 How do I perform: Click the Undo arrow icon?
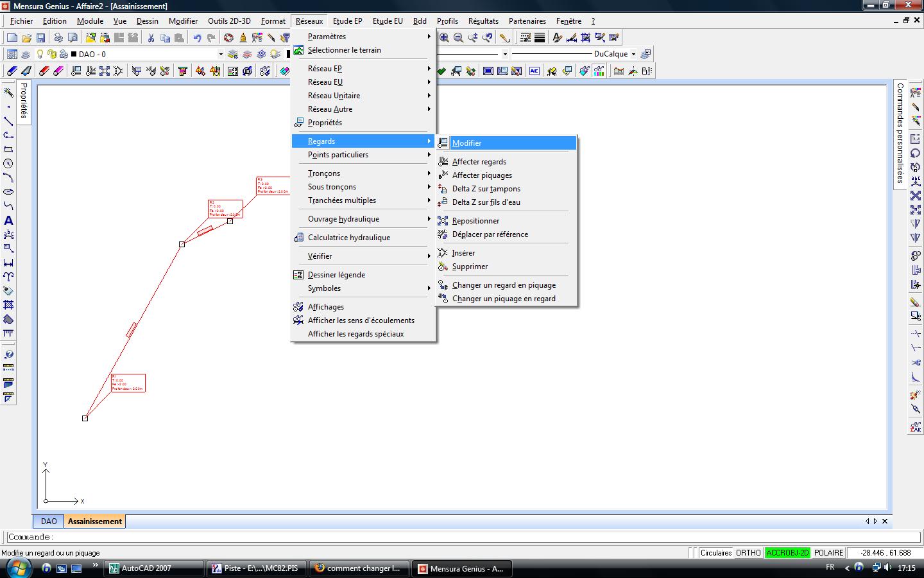click(197, 38)
